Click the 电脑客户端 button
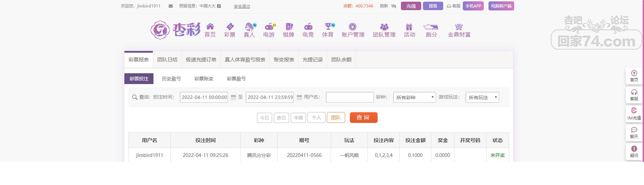The height and width of the screenshot is (185, 644). pyautogui.click(x=501, y=6)
